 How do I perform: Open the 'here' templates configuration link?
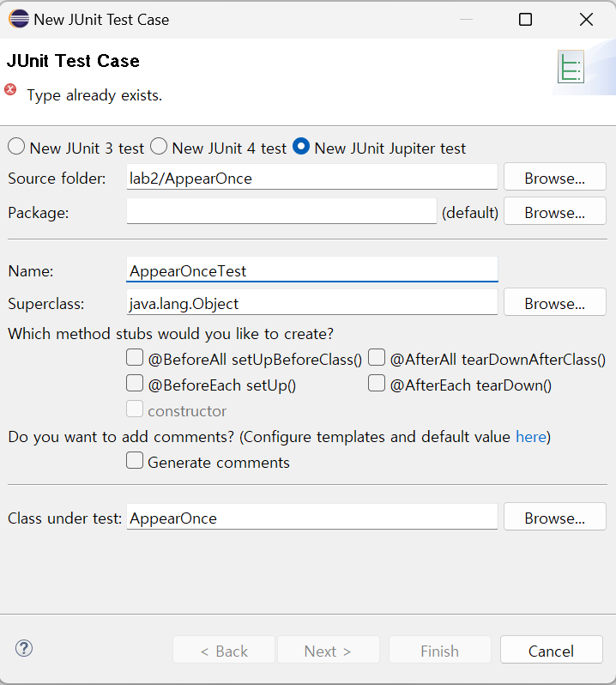click(530, 437)
